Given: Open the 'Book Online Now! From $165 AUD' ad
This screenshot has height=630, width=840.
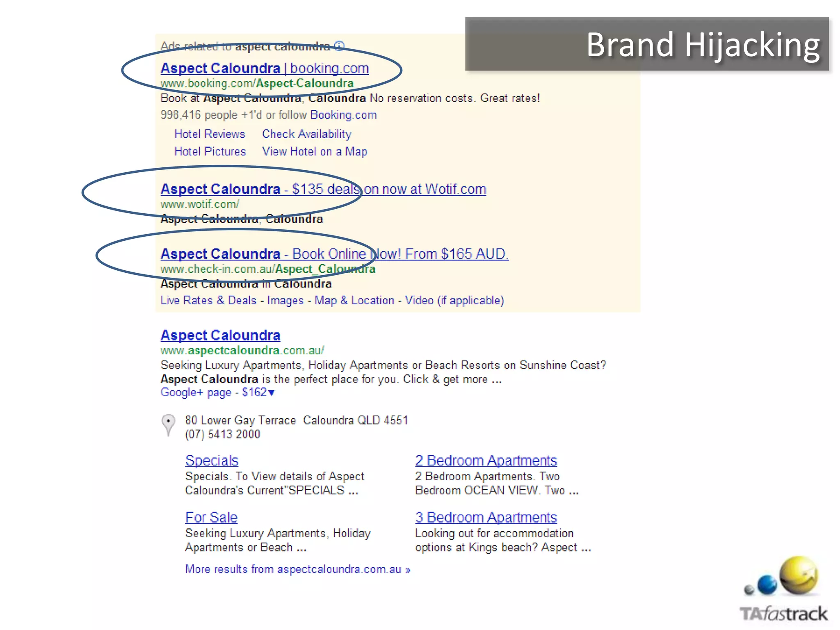Looking at the screenshot, I should click(x=334, y=254).
